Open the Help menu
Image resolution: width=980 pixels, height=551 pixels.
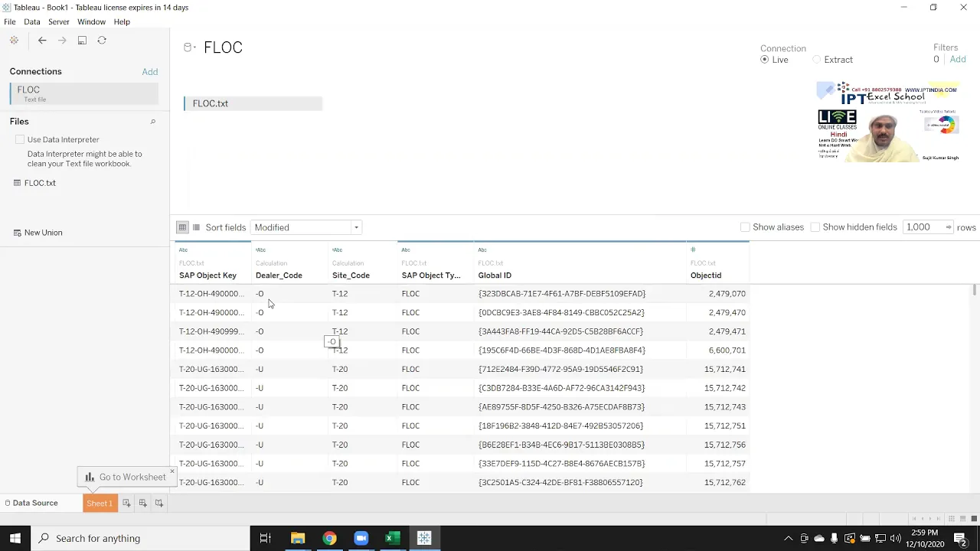122,22
